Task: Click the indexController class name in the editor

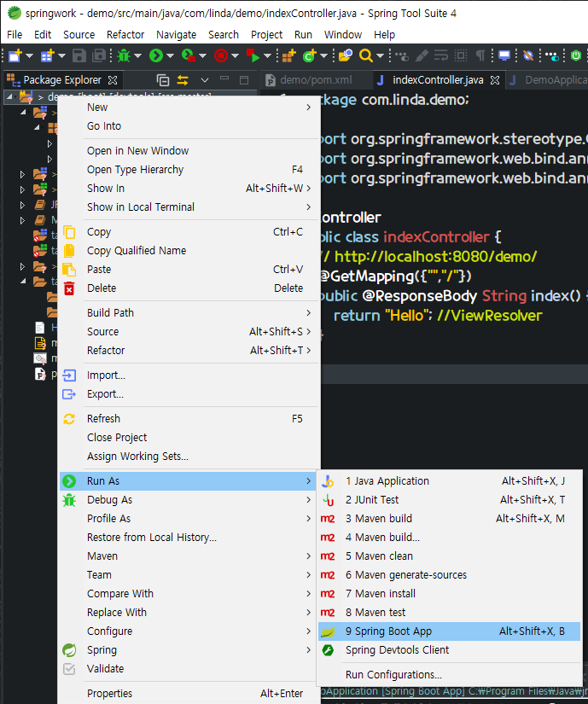Action: (x=436, y=236)
